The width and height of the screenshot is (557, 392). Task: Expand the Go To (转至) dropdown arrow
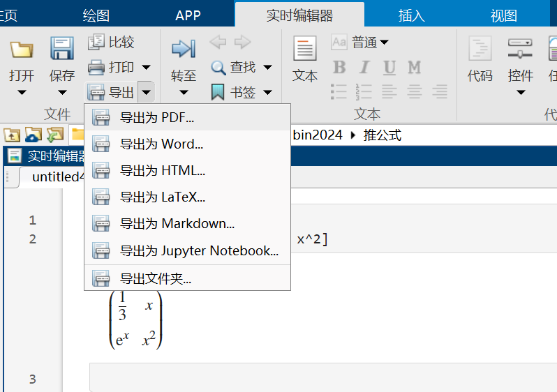[184, 93]
